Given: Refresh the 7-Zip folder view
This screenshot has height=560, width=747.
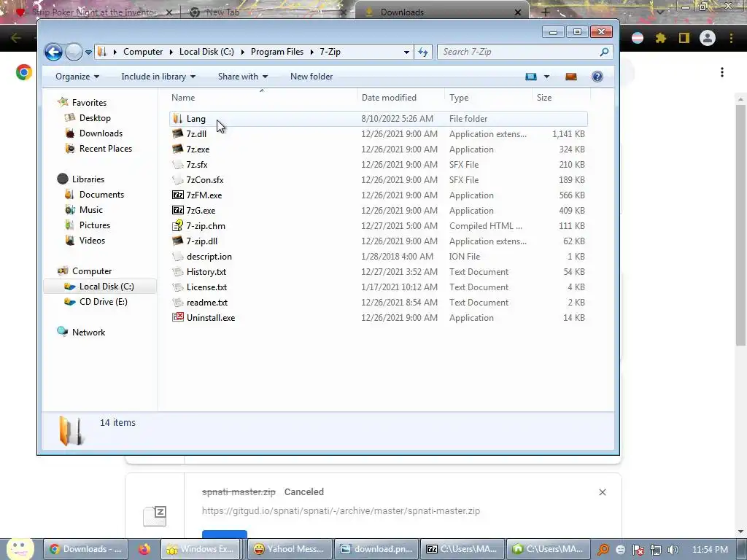Looking at the screenshot, I should click(x=423, y=52).
